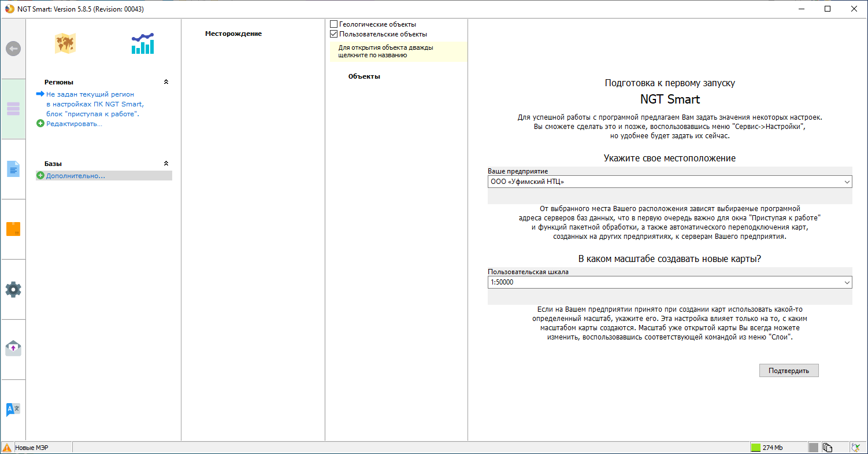Image resolution: width=868 pixels, height=454 pixels.
Task: Open settings via the gear sidebar icon
Action: (13, 289)
